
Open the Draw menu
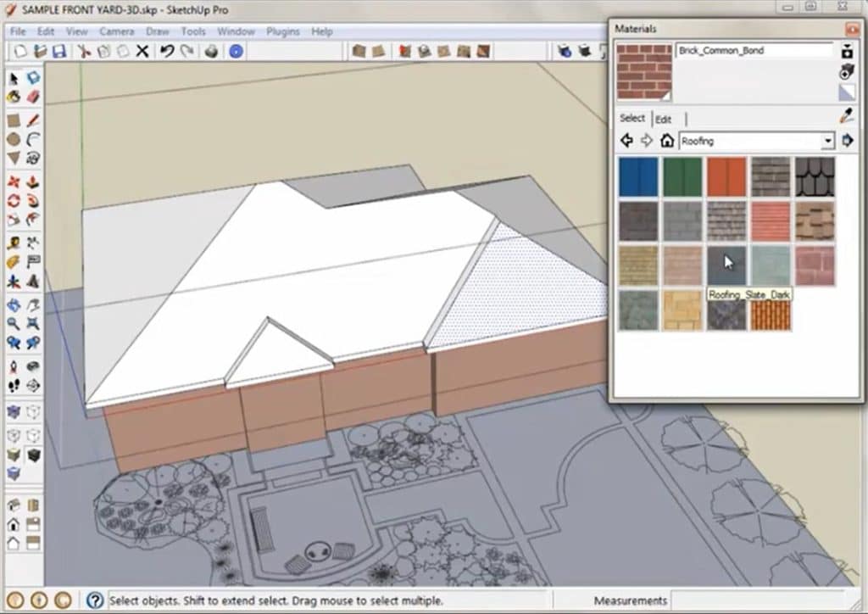(x=158, y=31)
